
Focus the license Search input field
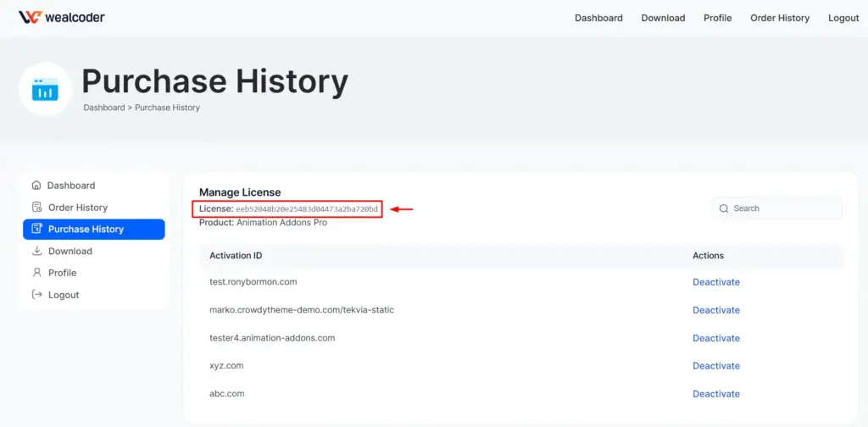[x=784, y=208]
